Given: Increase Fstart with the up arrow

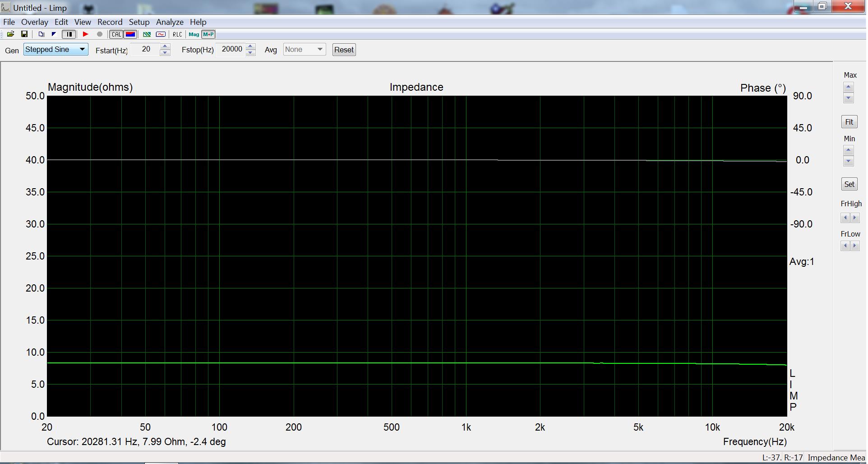Looking at the screenshot, I should click(165, 46).
